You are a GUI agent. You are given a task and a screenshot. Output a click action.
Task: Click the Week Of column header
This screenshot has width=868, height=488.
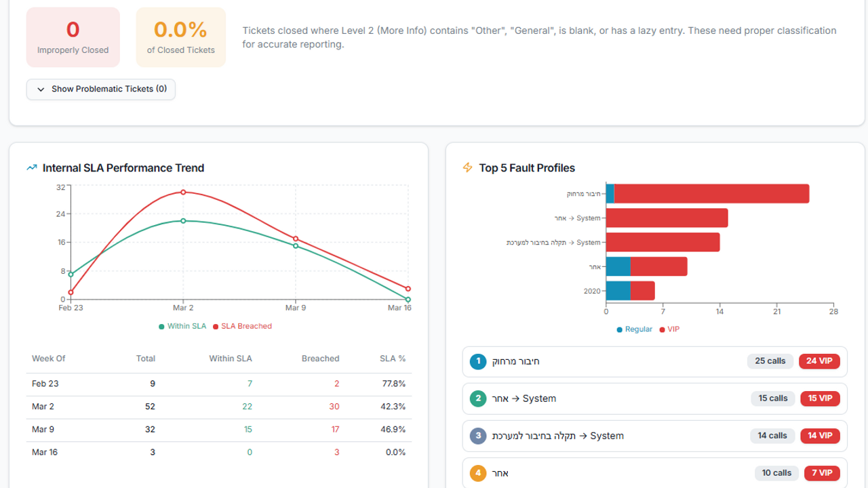pos(49,359)
